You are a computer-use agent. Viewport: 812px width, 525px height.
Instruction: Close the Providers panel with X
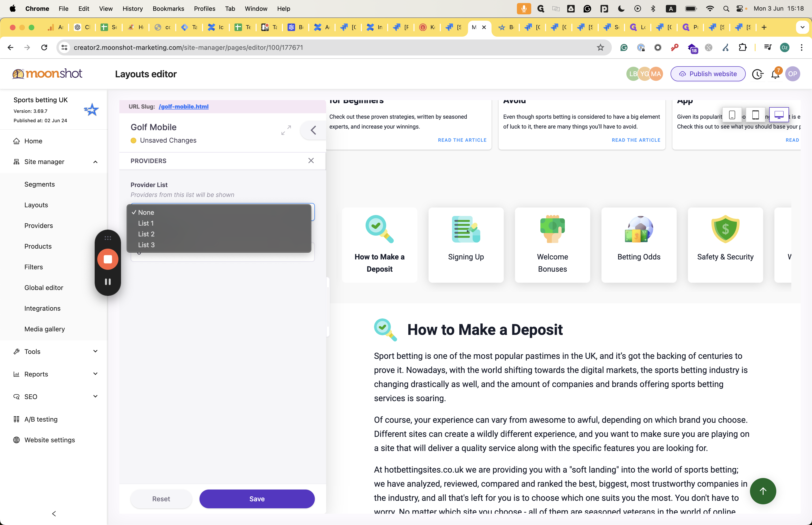click(x=311, y=161)
